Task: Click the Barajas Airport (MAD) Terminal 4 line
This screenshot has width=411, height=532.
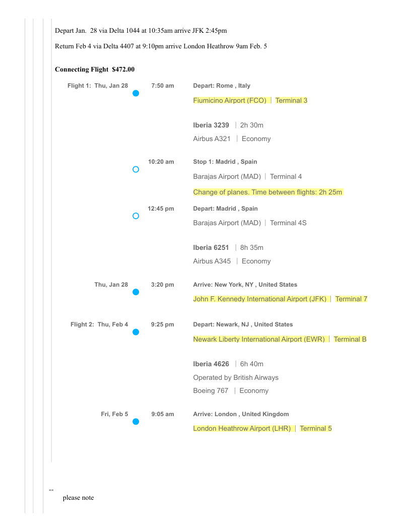Action: click(247, 177)
